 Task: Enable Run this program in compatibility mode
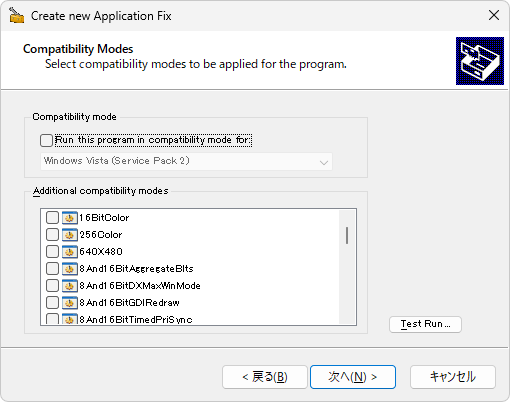coord(46,140)
